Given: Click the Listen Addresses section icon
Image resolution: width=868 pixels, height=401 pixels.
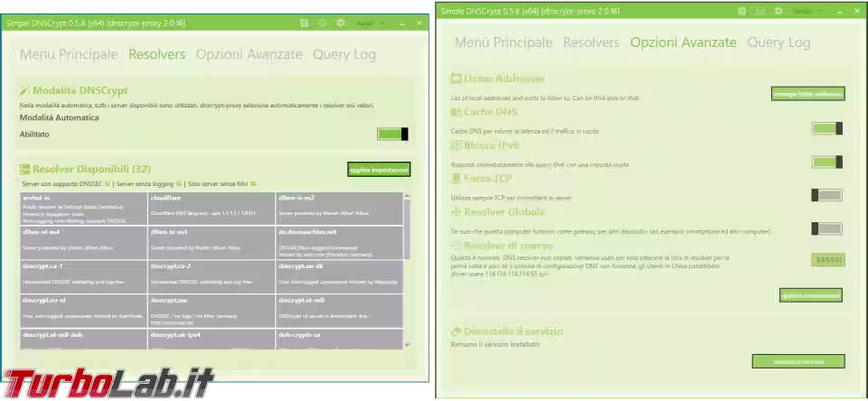Looking at the screenshot, I should click(457, 79).
